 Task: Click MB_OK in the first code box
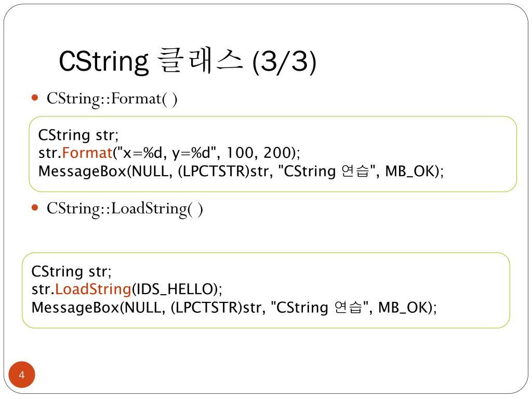pos(410,171)
